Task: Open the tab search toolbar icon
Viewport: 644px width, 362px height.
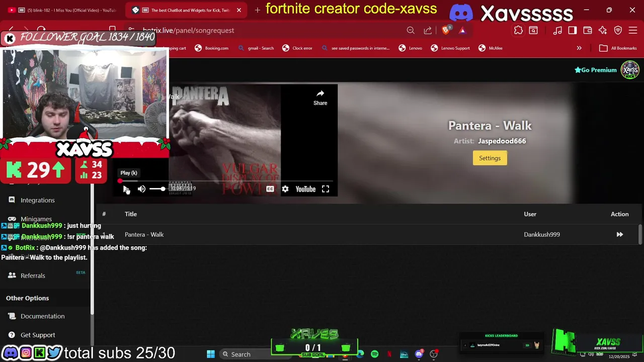Action: point(533,31)
